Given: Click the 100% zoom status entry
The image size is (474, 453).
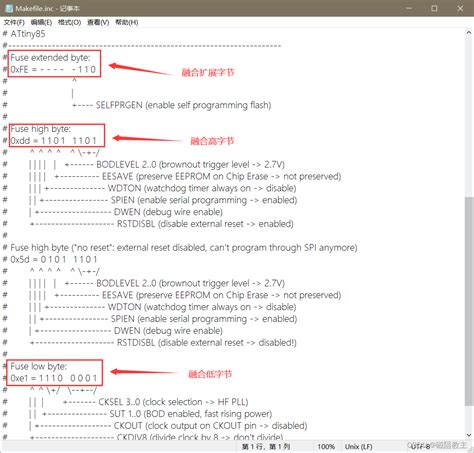Looking at the screenshot, I should click(x=326, y=447).
